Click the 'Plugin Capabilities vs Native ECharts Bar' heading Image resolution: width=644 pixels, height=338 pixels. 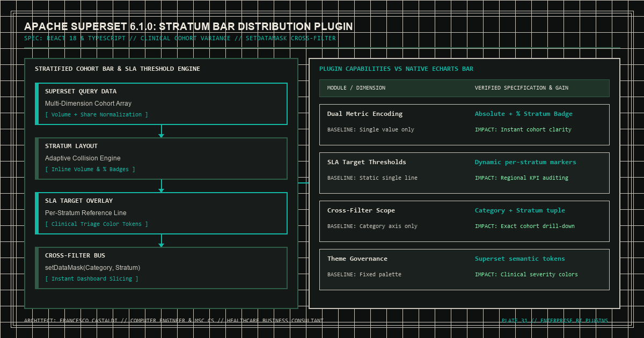pos(396,69)
